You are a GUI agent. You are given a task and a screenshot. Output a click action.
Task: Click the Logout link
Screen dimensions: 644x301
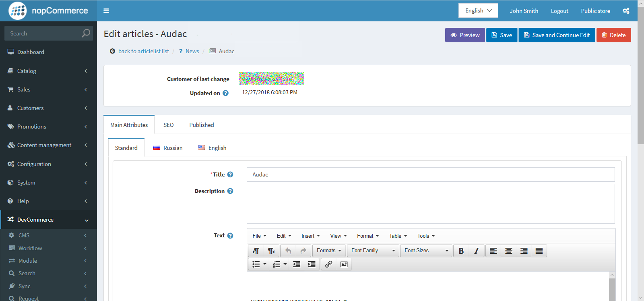click(x=559, y=11)
